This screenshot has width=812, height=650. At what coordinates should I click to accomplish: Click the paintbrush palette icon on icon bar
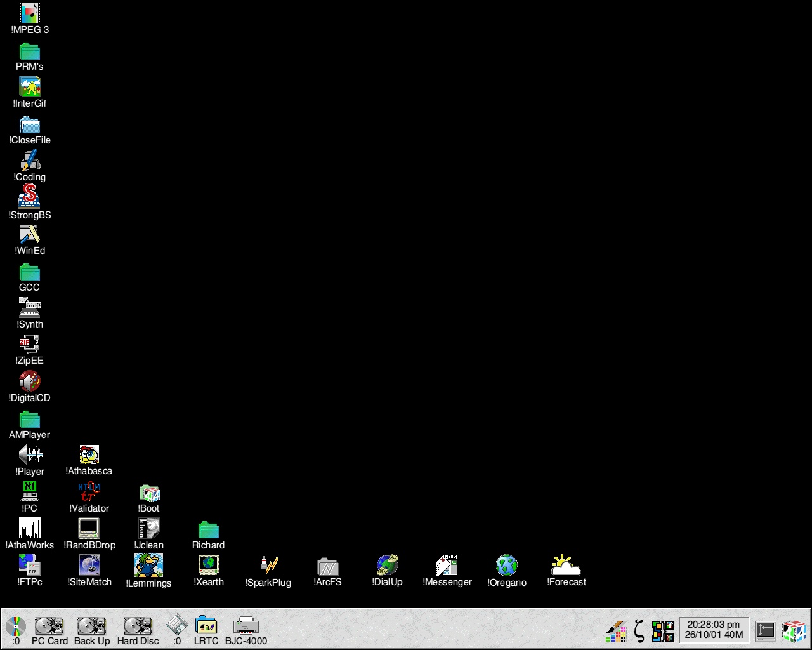(617, 631)
